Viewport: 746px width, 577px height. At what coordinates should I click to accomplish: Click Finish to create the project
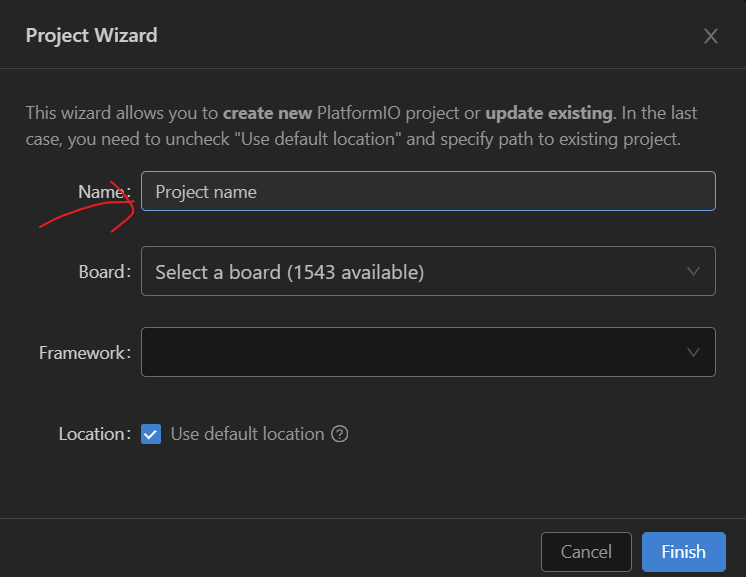click(x=683, y=552)
